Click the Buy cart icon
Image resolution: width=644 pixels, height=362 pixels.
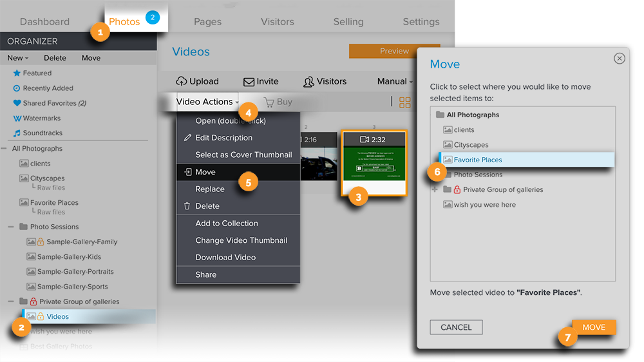point(269,102)
